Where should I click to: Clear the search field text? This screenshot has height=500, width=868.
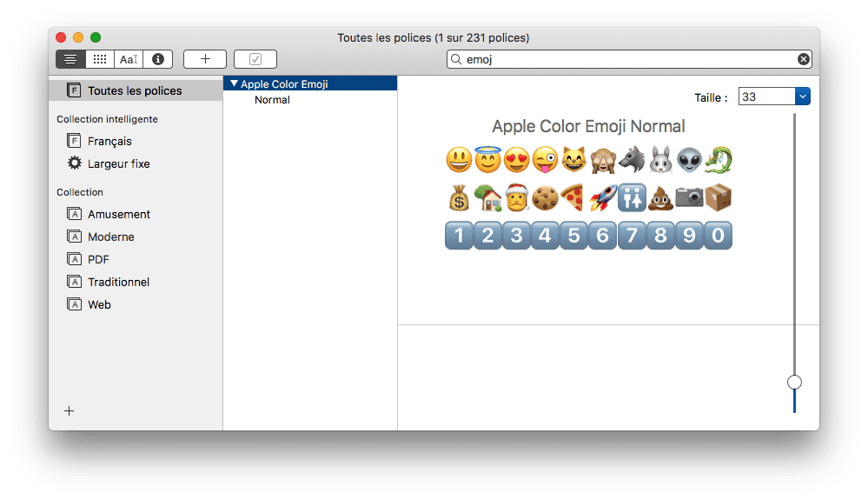tap(803, 59)
